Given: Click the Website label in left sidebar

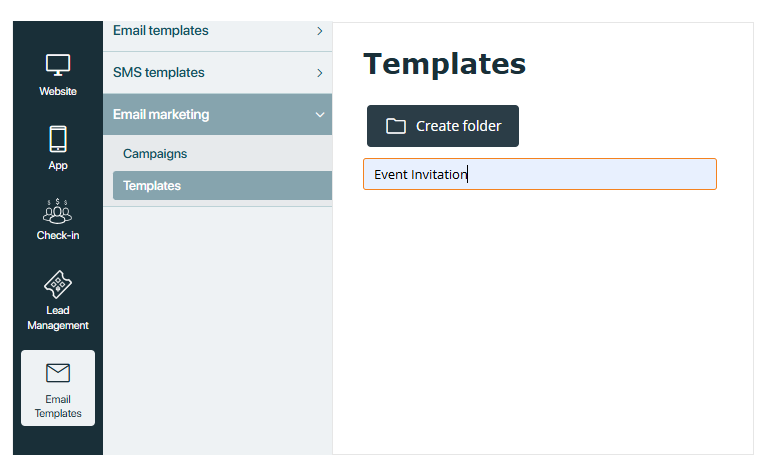Looking at the screenshot, I should click(58, 91).
